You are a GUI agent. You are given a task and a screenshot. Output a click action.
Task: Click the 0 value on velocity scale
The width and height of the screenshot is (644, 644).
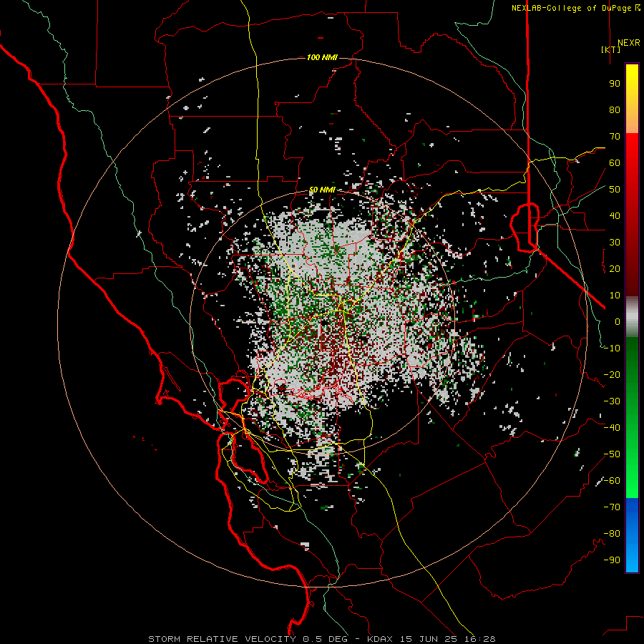click(x=618, y=322)
